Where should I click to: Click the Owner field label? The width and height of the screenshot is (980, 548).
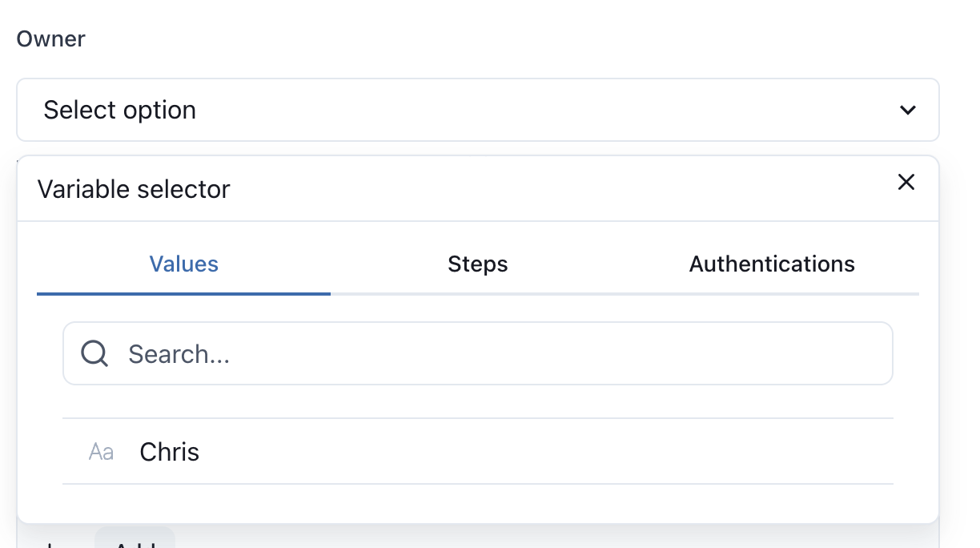click(51, 38)
